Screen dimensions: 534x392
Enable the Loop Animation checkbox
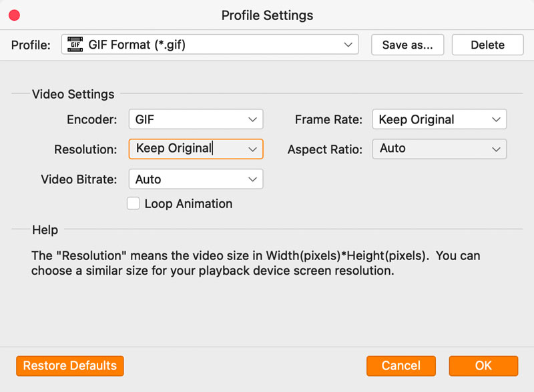coord(133,204)
